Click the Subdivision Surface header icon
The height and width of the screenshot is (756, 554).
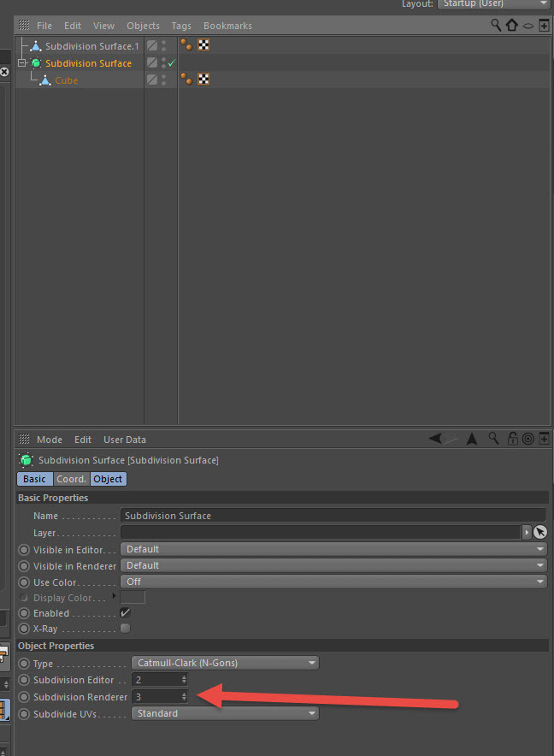26,460
